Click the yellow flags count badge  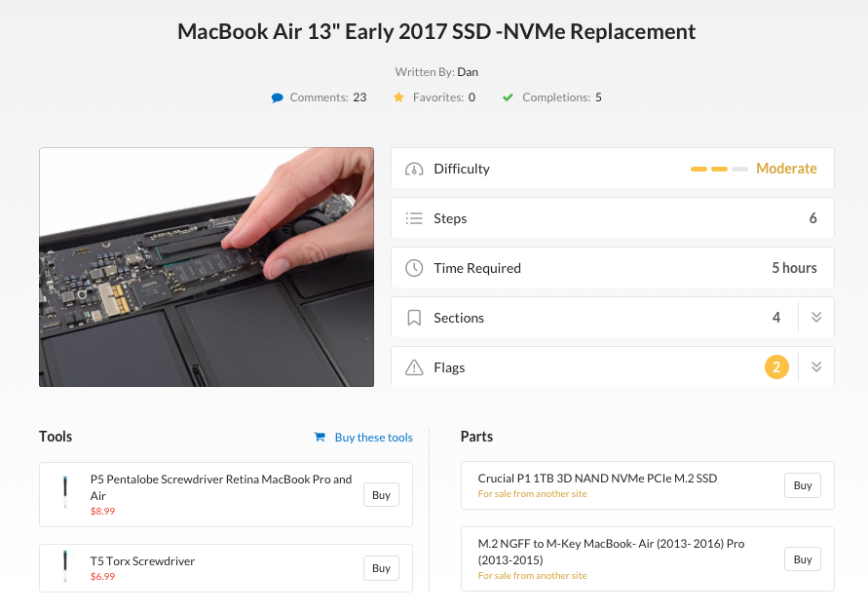[776, 367]
